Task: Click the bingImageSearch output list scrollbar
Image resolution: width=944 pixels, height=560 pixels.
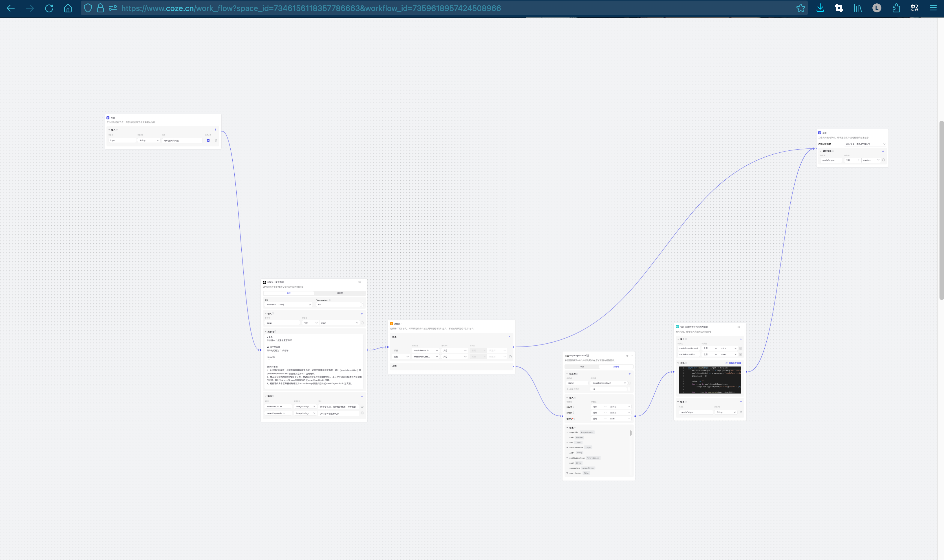Action: (x=630, y=433)
